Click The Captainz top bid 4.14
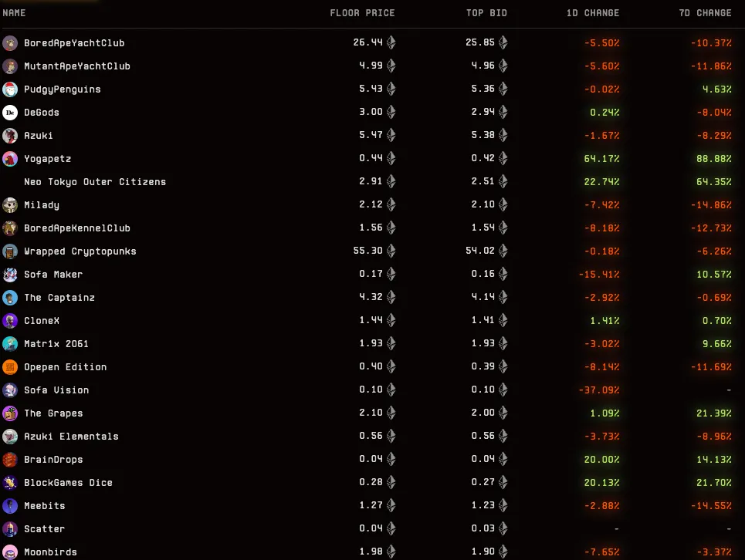Screen dimensions: 745x560 click(483, 297)
